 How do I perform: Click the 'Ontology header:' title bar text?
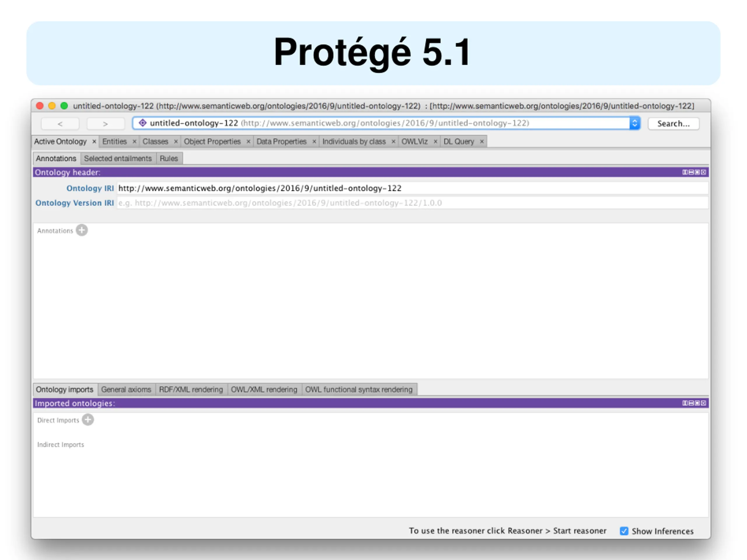[x=67, y=172]
